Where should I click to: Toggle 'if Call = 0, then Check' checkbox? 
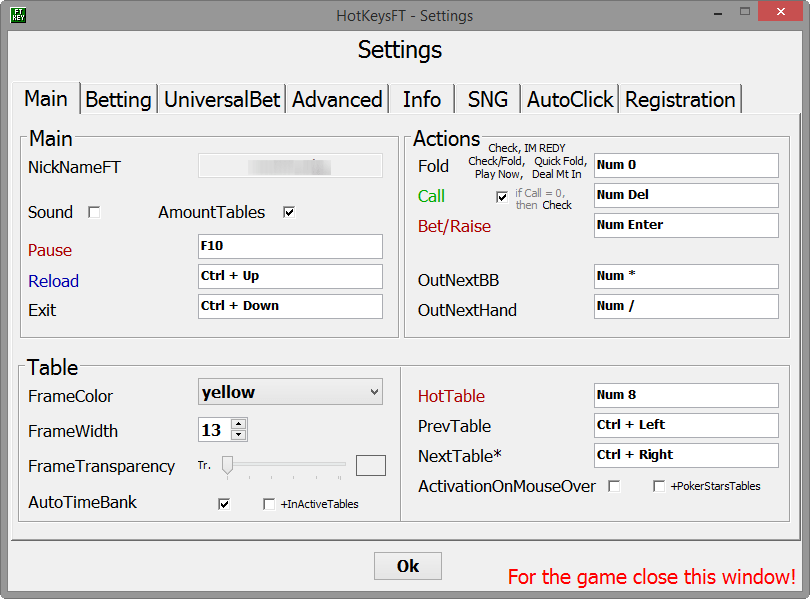(x=502, y=197)
